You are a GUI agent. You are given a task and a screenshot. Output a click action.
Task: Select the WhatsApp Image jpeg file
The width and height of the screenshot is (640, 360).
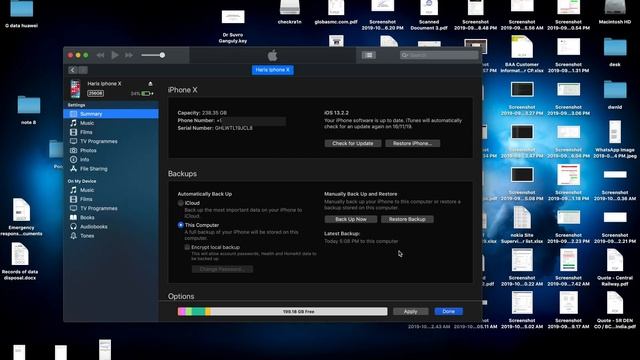[615, 139]
